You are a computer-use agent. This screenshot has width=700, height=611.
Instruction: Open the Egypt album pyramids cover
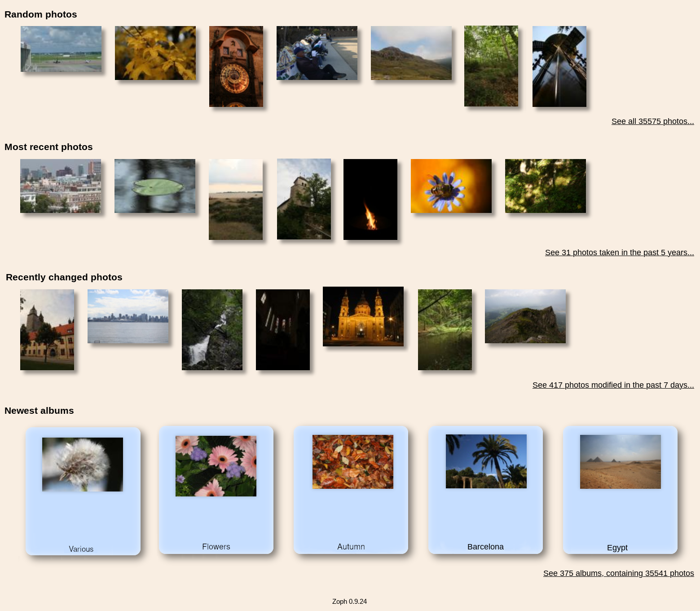[x=621, y=462]
